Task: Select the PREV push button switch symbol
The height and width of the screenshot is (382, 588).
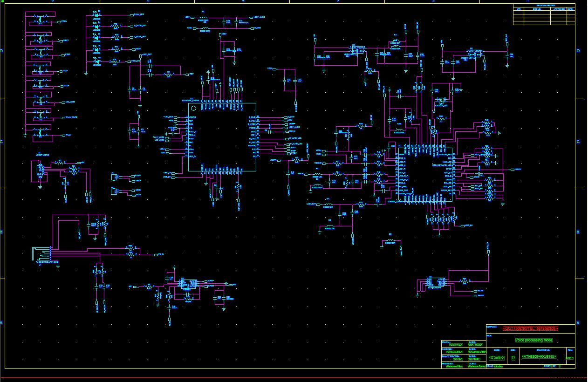Action: tap(41, 19)
